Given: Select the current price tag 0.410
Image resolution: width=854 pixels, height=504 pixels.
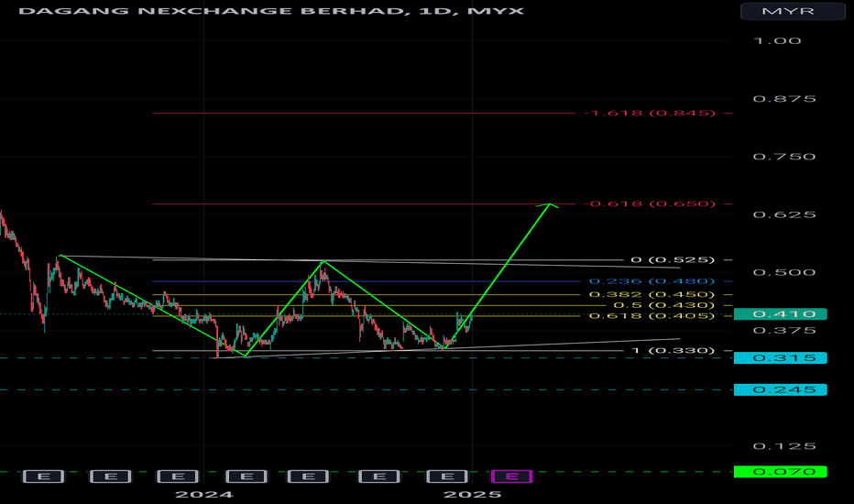Looking at the screenshot, I should [780, 313].
